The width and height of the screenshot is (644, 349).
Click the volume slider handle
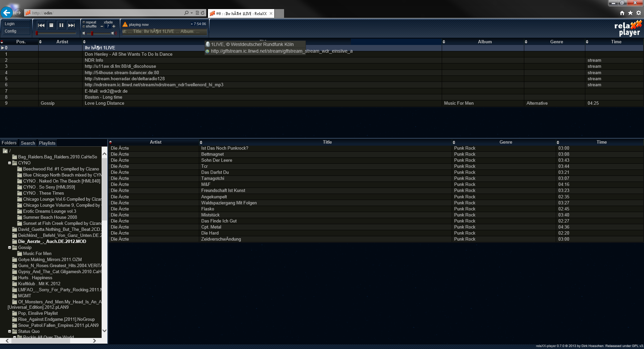pos(92,33)
